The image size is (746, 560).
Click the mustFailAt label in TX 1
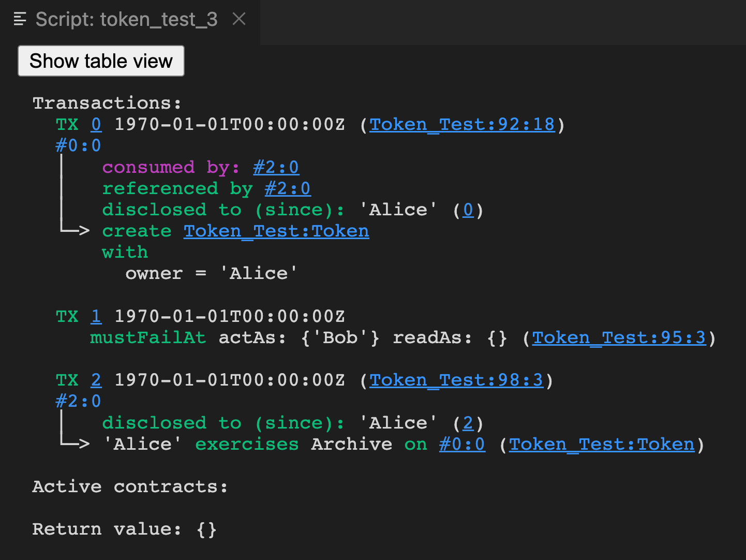pyautogui.click(x=148, y=337)
